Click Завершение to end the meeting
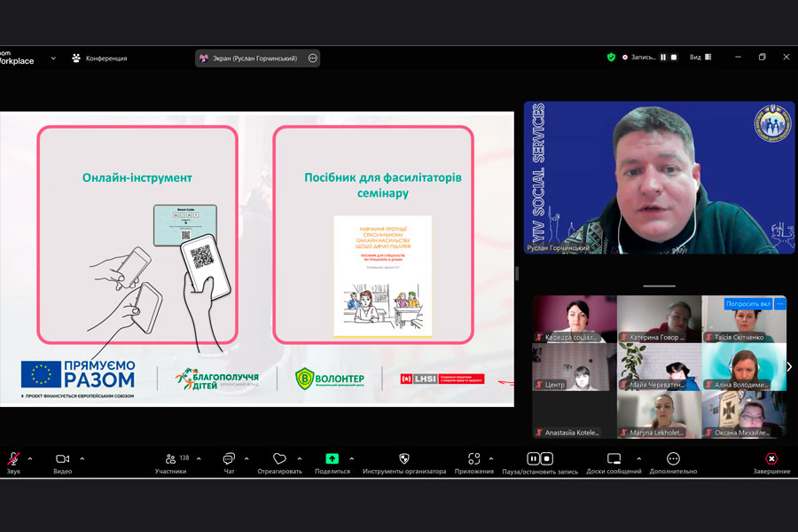 tap(771, 463)
